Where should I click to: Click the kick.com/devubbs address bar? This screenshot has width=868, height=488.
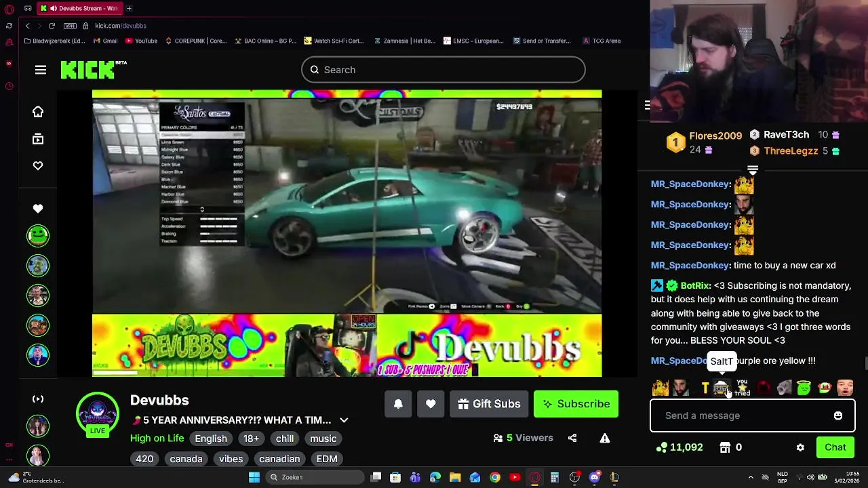(121, 26)
